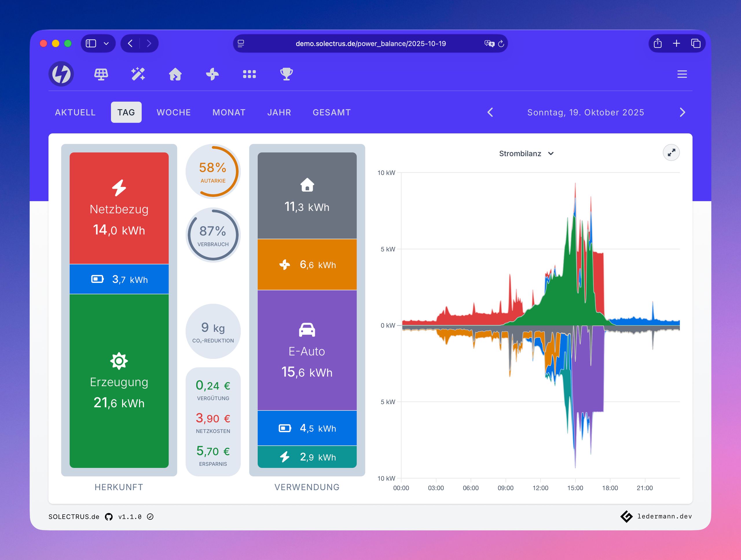Click the address bar URL
The height and width of the screenshot is (560, 741).
coord(370,43)
